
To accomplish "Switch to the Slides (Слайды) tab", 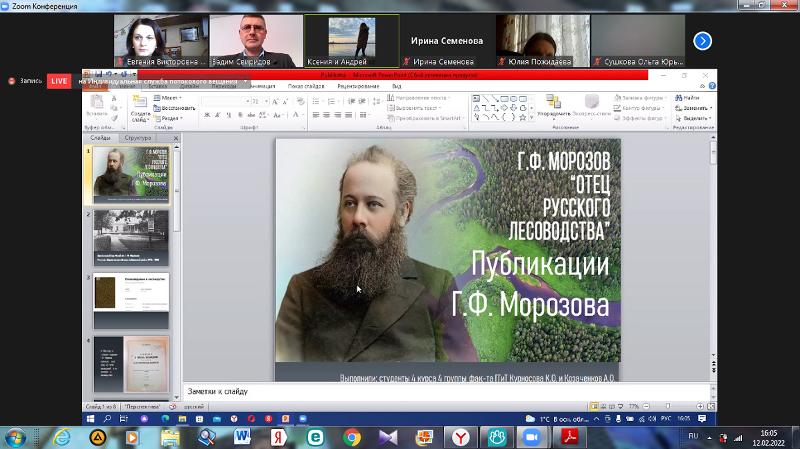I will tap(102, 138).
